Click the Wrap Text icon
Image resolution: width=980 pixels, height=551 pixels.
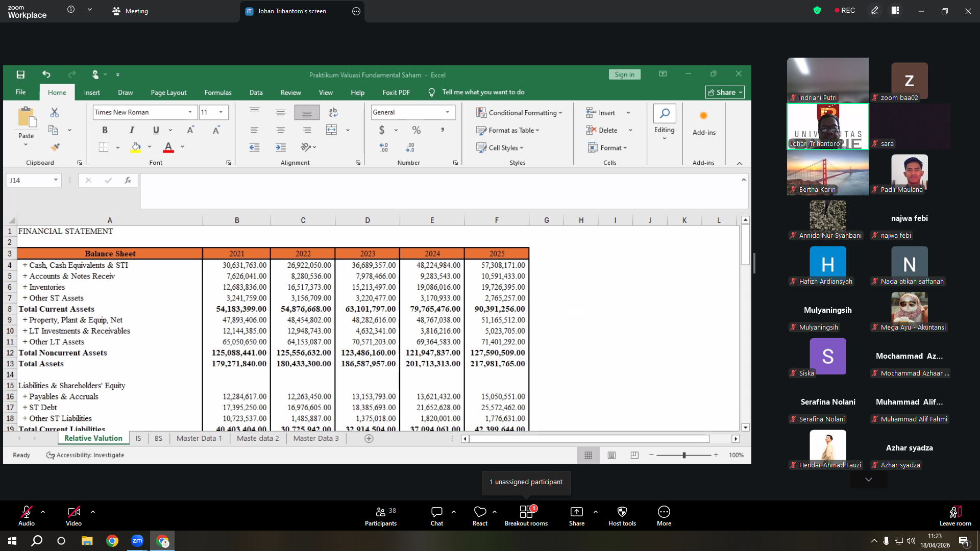[333, 112]
